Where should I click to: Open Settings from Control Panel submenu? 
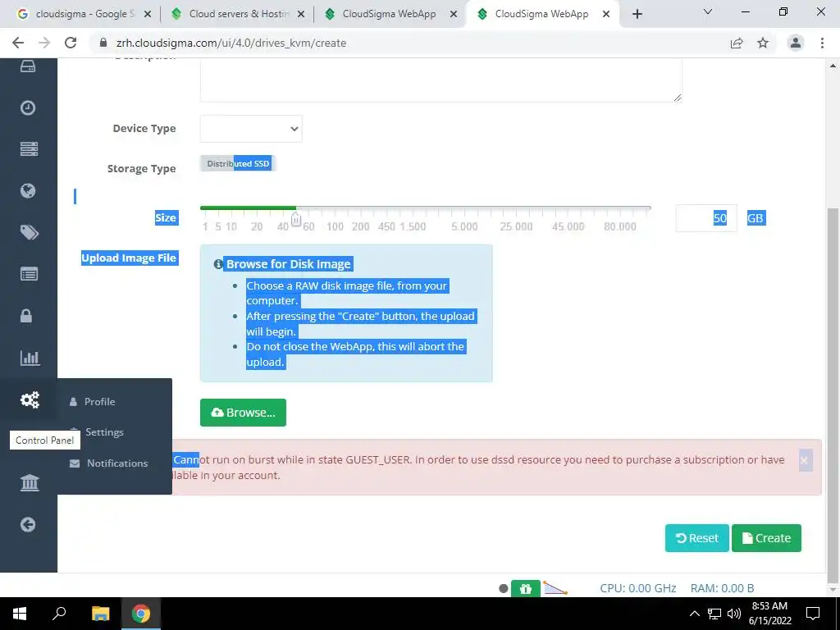pyautogui.click(x=104, y=431)
